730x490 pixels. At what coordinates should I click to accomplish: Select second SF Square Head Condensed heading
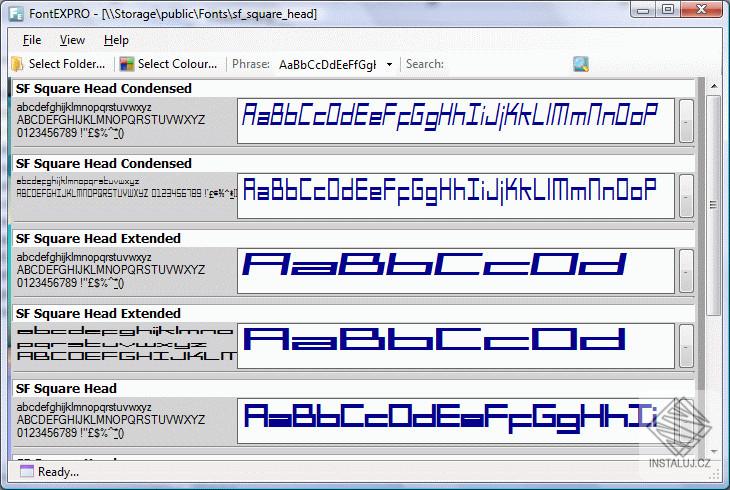pyautogui.click(x=103, y=163)
